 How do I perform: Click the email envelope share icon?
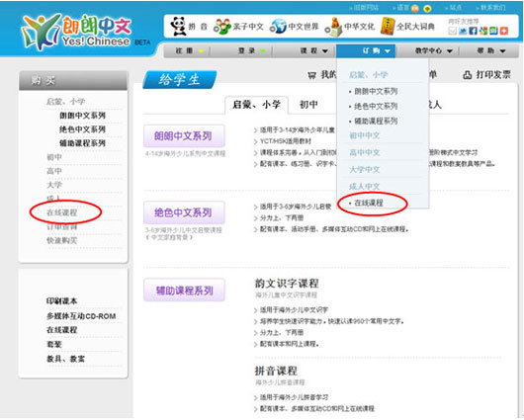click(x=452, y=31)
